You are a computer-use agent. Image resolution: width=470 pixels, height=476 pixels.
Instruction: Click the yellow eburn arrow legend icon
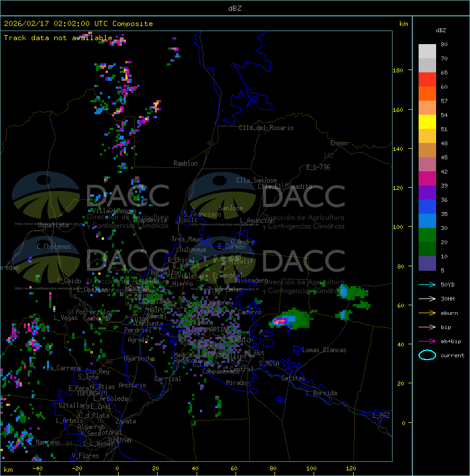click(x=427, y=313)
